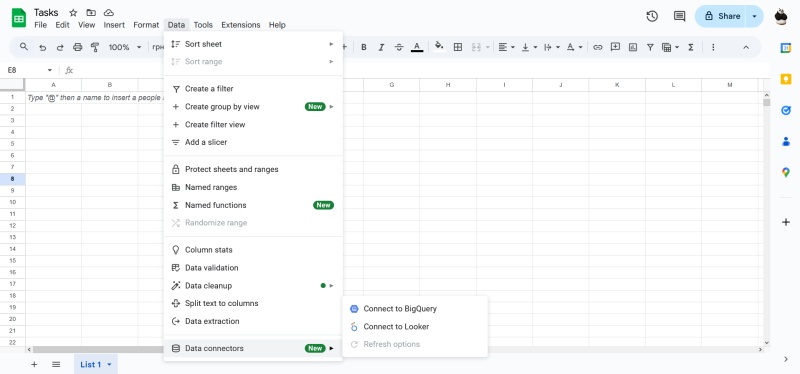Open the List 1 sheet tab menu

[x=109, y=364]
